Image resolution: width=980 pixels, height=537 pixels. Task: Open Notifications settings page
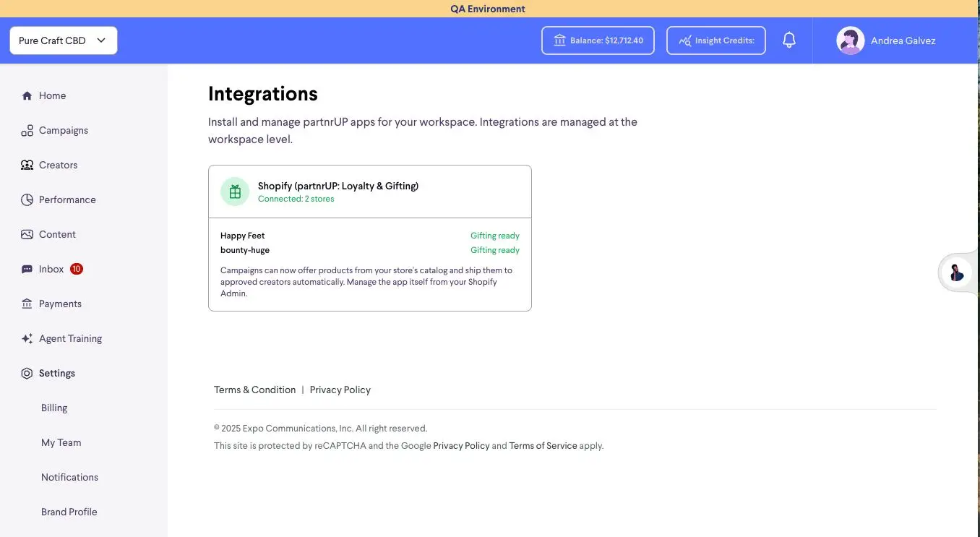coord(69,477)
